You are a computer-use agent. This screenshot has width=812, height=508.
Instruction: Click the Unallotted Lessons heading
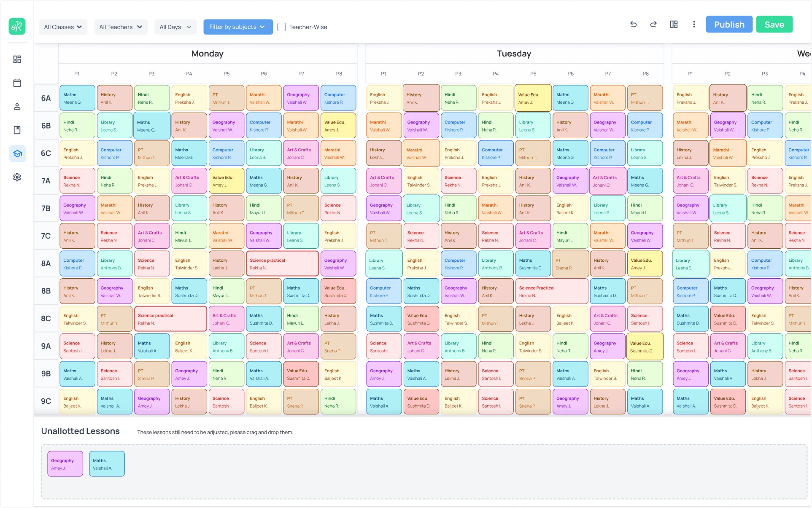tap(81, 431)
